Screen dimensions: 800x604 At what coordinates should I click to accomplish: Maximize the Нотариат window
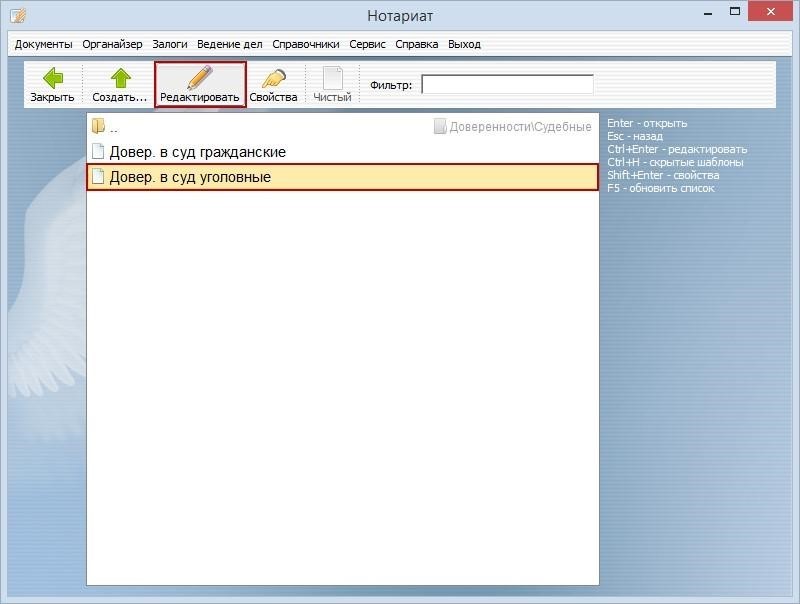pyautogui.click(x=735, y=12)
